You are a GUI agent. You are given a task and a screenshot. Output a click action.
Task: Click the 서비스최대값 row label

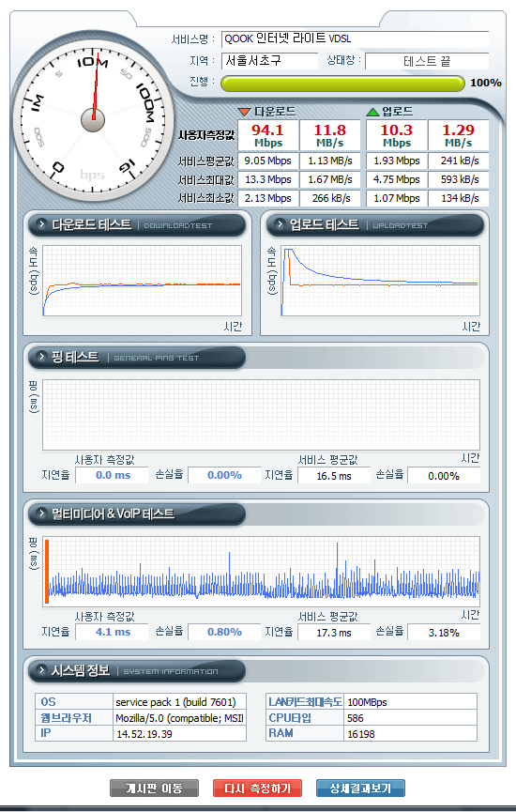point(206,179)
